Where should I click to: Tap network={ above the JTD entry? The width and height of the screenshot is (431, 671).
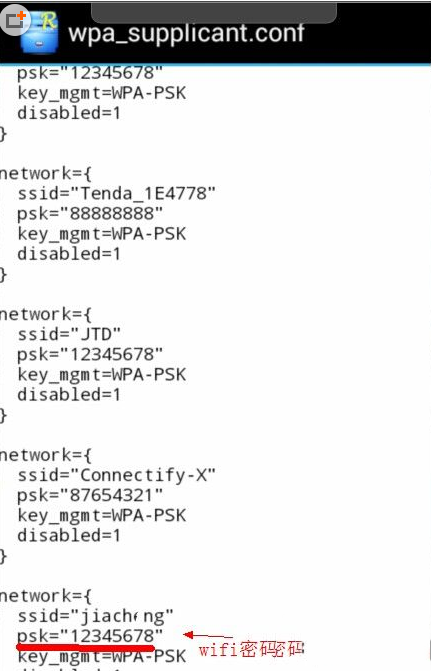(x=45, y=314)
